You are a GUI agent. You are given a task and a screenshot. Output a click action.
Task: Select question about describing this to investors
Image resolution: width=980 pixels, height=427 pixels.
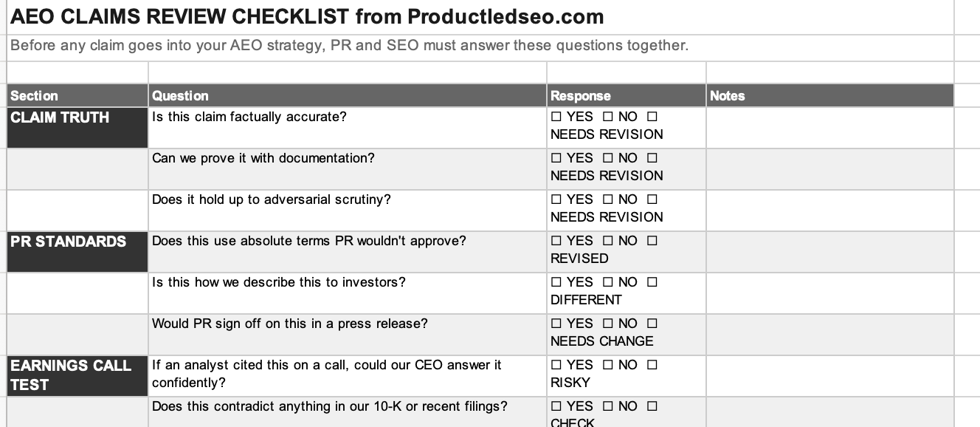(x=348, y=293)
